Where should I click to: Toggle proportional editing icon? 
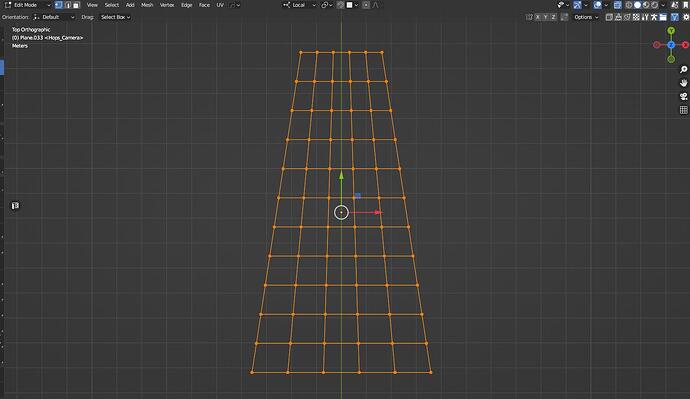[x=366, y=5]
